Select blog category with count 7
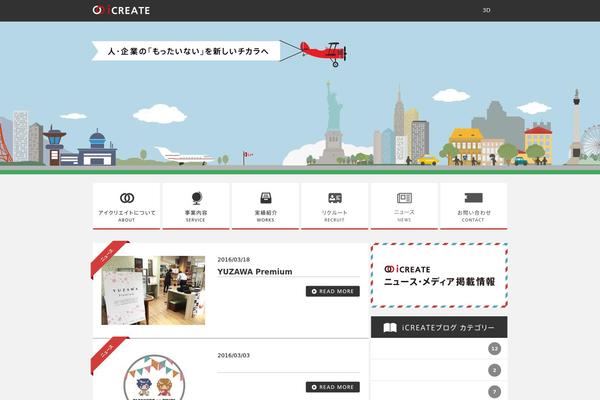Image resolution: width=600 pixels, height=400 pixels. [x=439, y=391]
